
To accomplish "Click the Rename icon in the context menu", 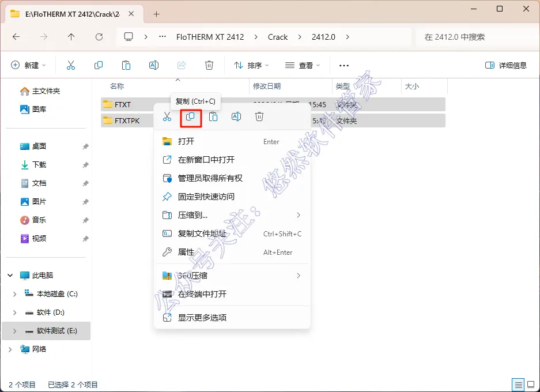I will (x=236, y=117).
